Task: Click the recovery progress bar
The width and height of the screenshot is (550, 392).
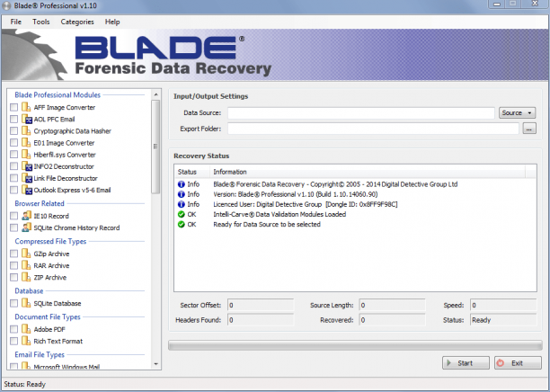Action: click(x=355, y=345)
